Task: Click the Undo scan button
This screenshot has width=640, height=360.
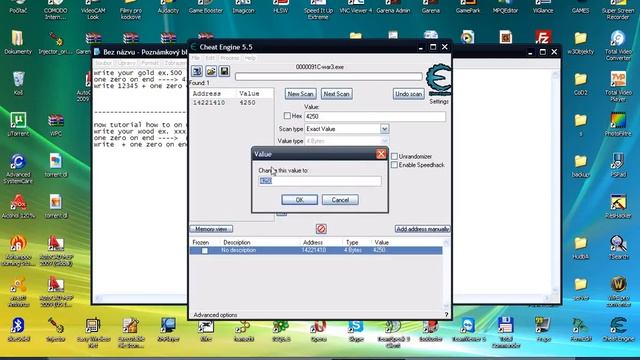Action: 409,94
